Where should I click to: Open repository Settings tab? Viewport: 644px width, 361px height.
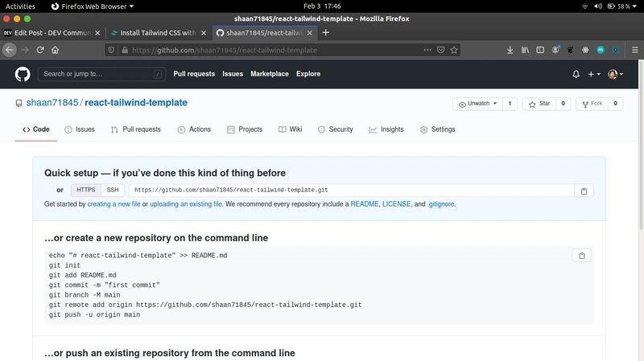click(x=438, y=129)
